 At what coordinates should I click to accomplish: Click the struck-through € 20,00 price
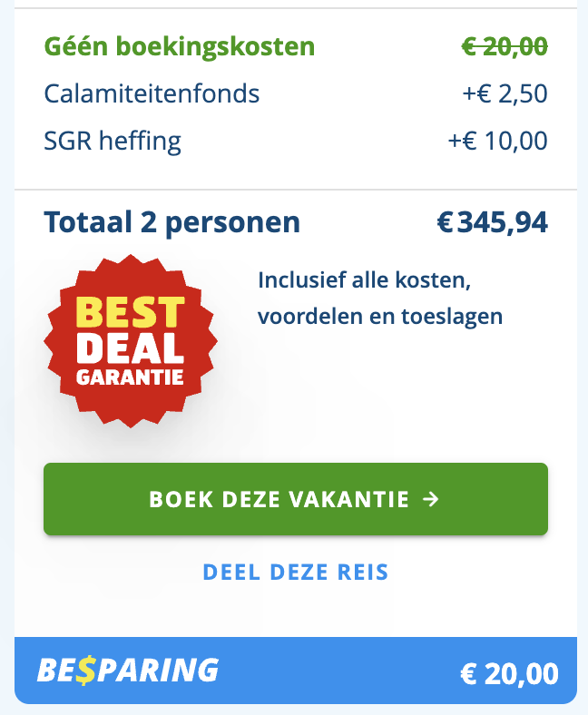click(x=505, y=46)
